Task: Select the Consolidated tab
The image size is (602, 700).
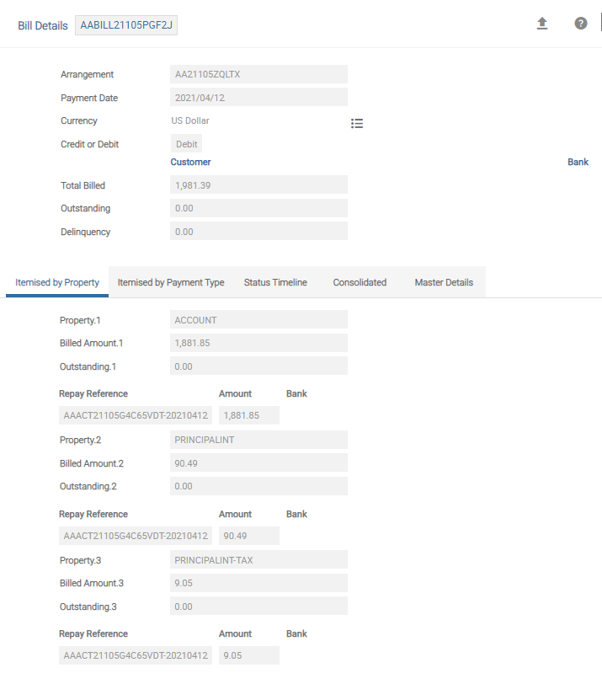Action: pyautogui.click(x=360, y=282)
